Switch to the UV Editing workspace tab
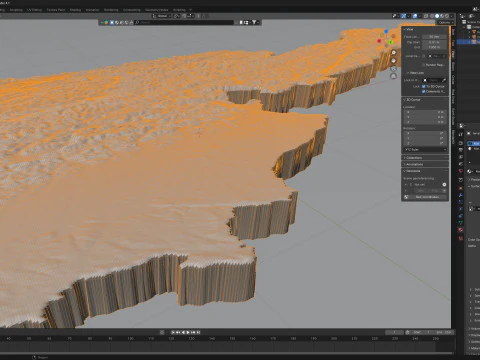The image size is (480, 360). (34, 10)
